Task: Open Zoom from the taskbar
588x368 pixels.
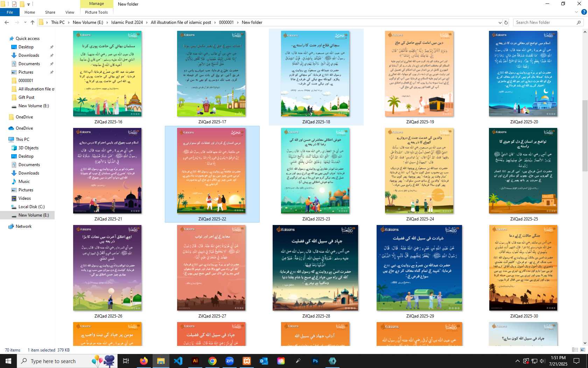Action: [230, 361]
